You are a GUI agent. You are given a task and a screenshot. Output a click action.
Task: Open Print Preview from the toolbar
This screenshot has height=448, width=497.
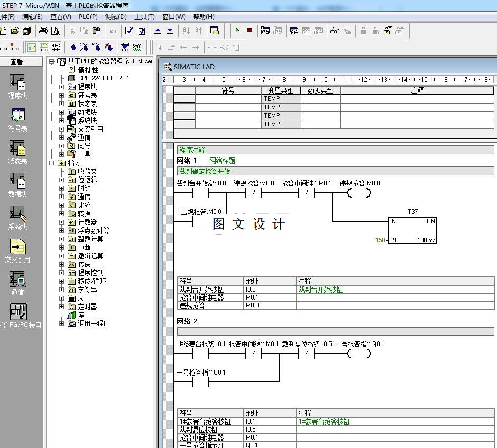56,31
